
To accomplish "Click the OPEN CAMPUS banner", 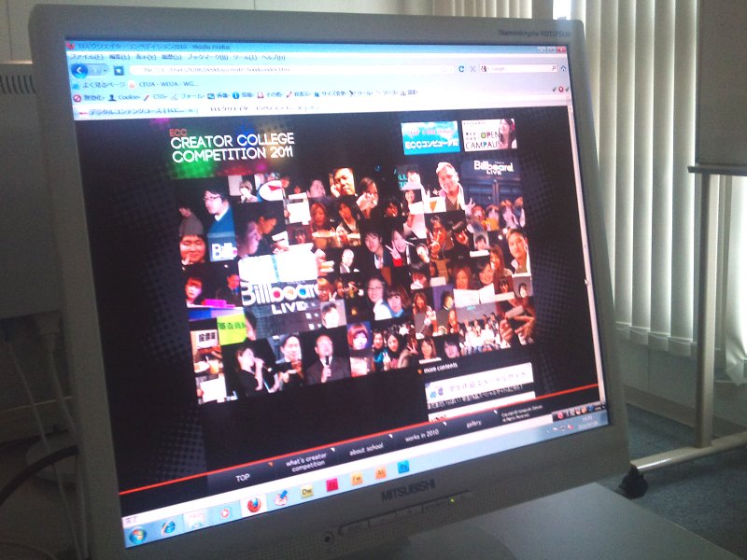I will click(488, 136).
